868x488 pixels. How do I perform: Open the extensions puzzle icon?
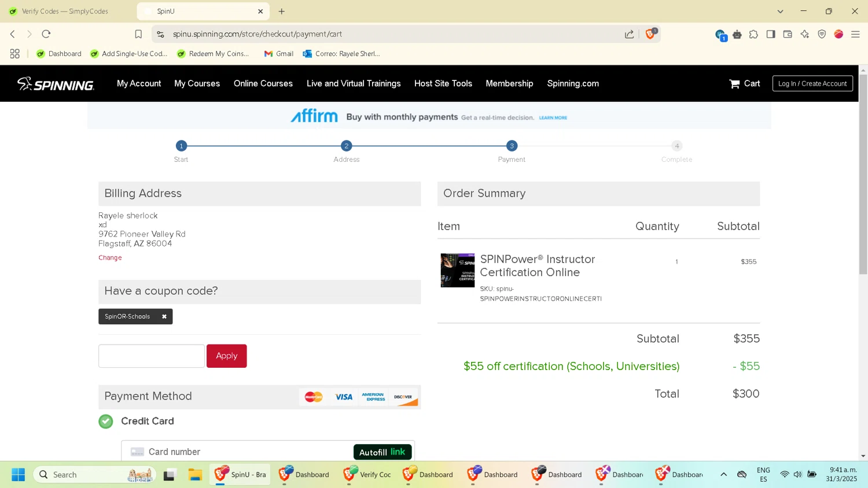(753, 34)
